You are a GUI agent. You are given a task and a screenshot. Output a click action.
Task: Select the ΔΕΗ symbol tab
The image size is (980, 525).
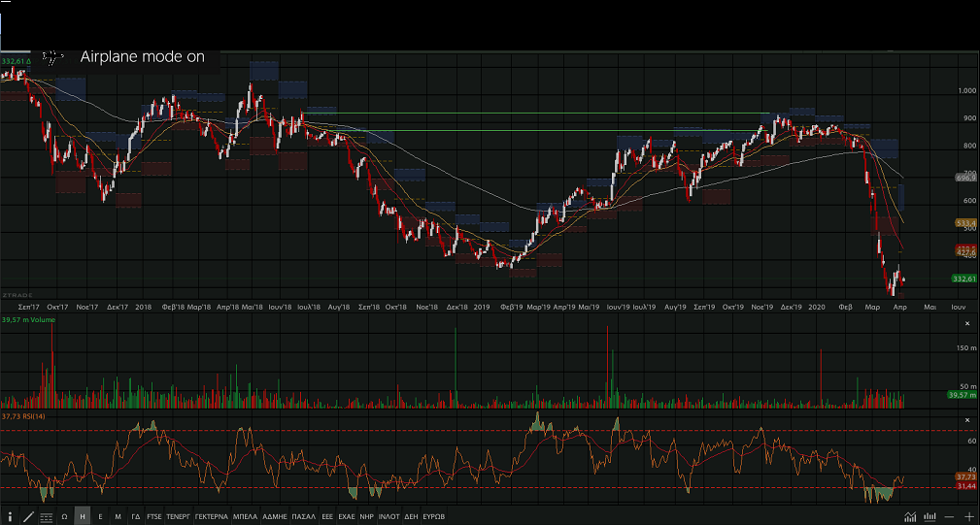pyautogui.click(x=410, y=516)
